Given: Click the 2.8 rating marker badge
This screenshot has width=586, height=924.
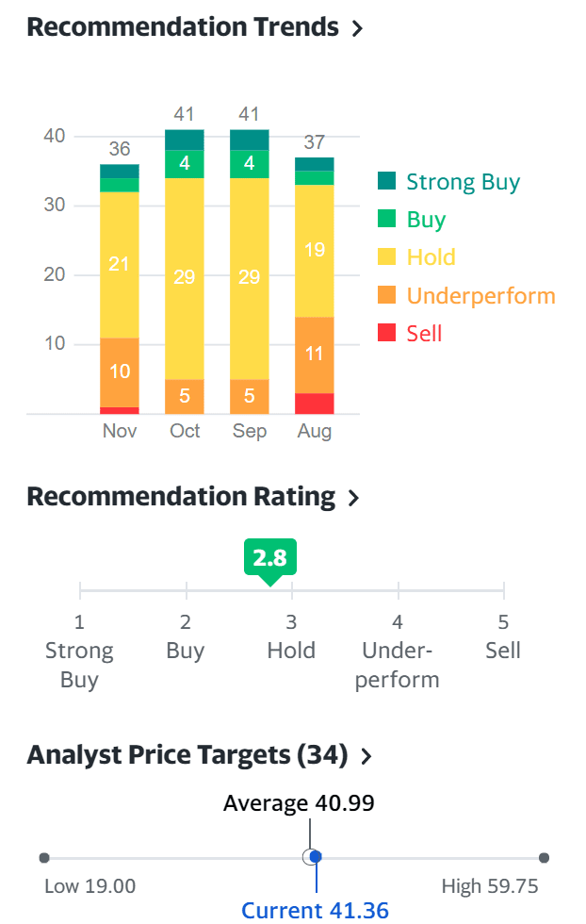Looking at the screenshot, I should coord(270,558).
